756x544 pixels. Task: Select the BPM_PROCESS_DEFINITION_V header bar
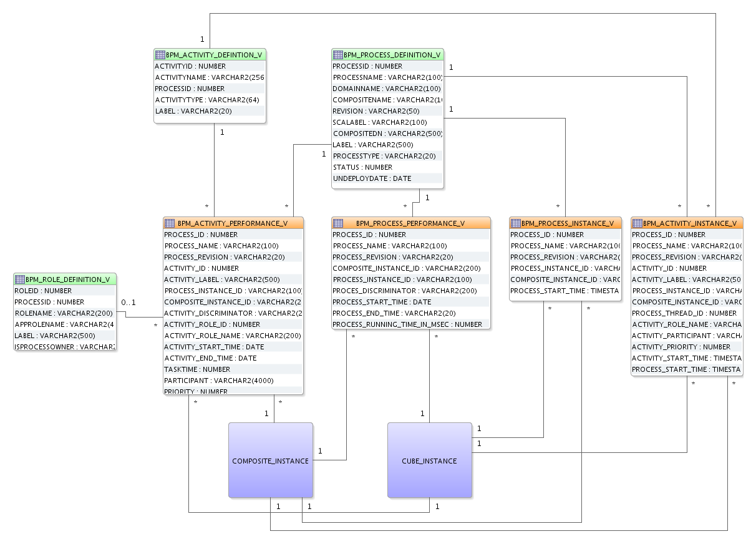(x=387, y=55)
